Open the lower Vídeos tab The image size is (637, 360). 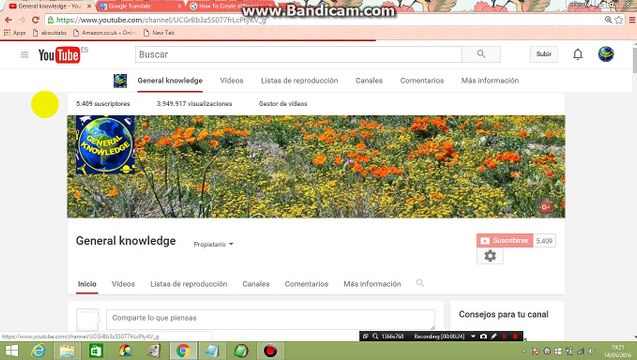coord(123,284)
